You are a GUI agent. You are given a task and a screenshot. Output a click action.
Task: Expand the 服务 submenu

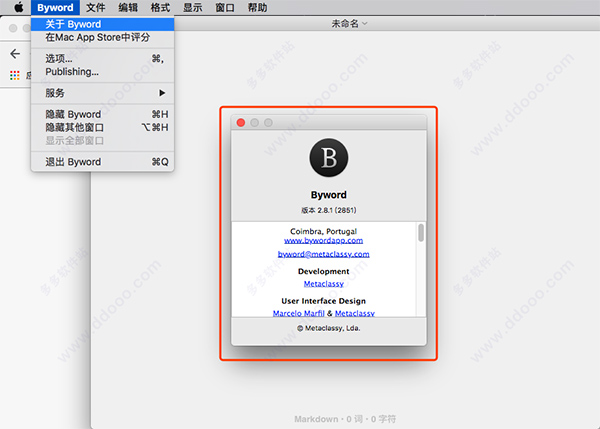click(103, 93)
